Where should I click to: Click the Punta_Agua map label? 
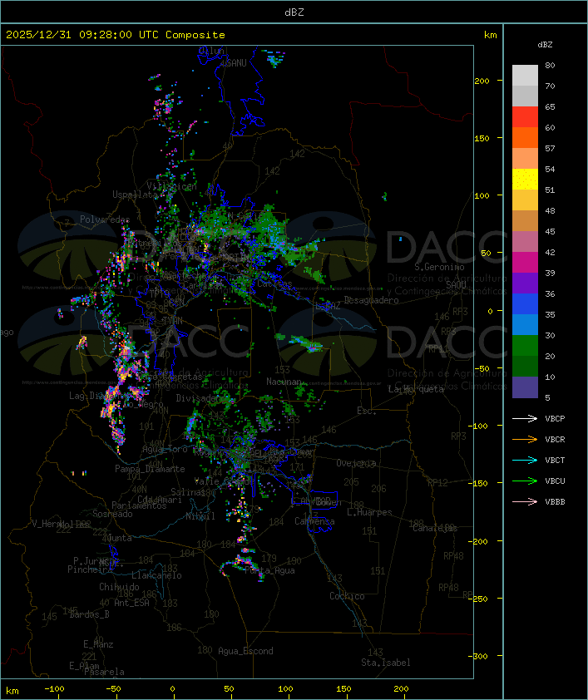(269, 570)
